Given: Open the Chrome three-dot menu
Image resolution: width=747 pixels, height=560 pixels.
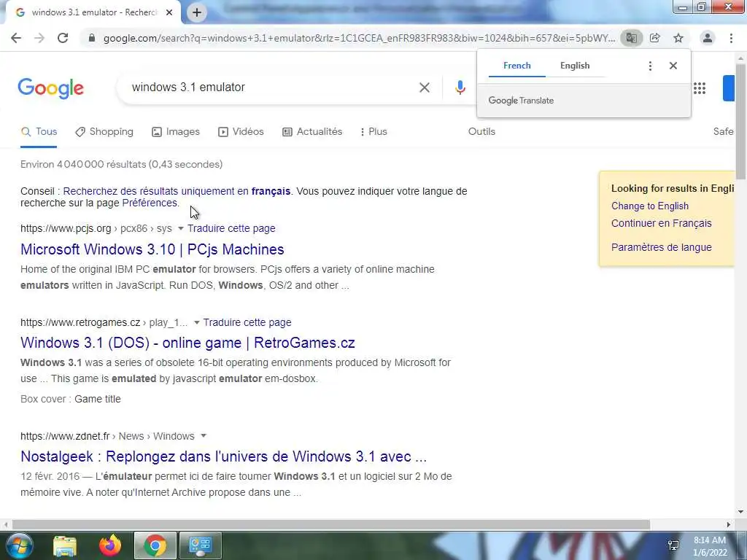Looking at the screenshot, I should pyautogui.click(x=731, y=38).
